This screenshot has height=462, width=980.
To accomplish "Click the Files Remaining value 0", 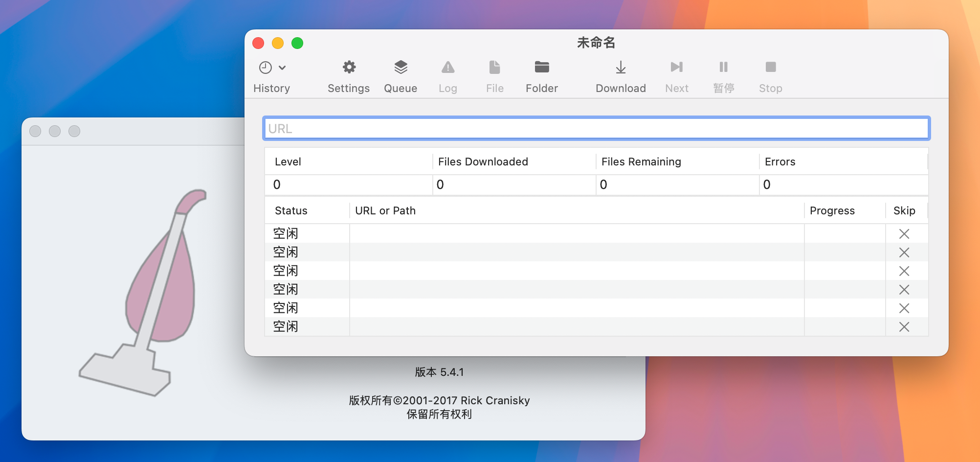I will coord(603,185).
